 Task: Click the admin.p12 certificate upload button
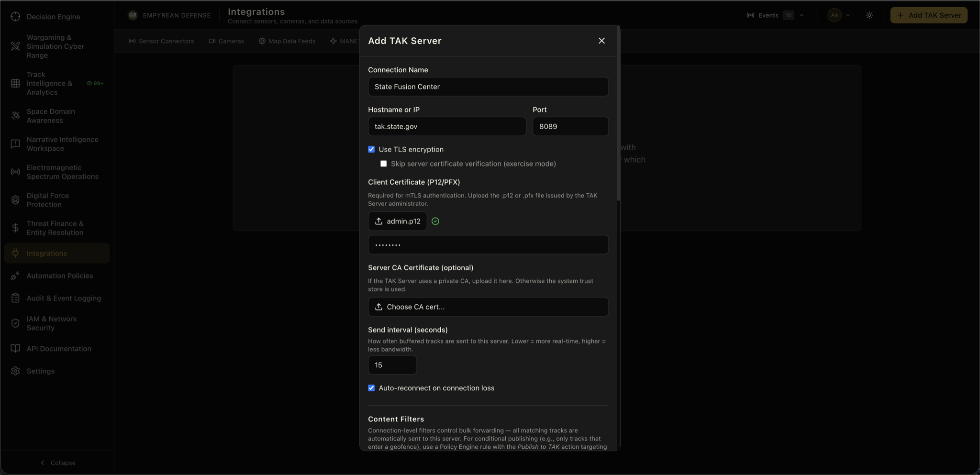398,221
